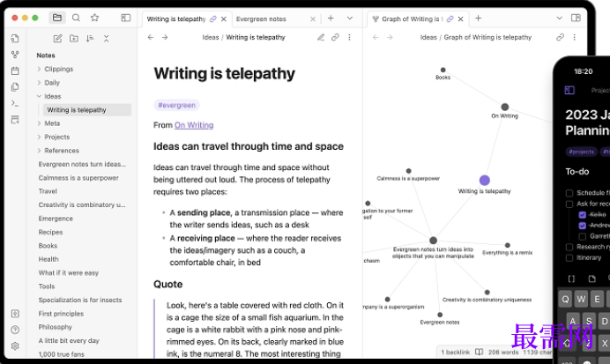Follow the On Writing link
This screenshot has width=610, height=364.
[194, 125]
